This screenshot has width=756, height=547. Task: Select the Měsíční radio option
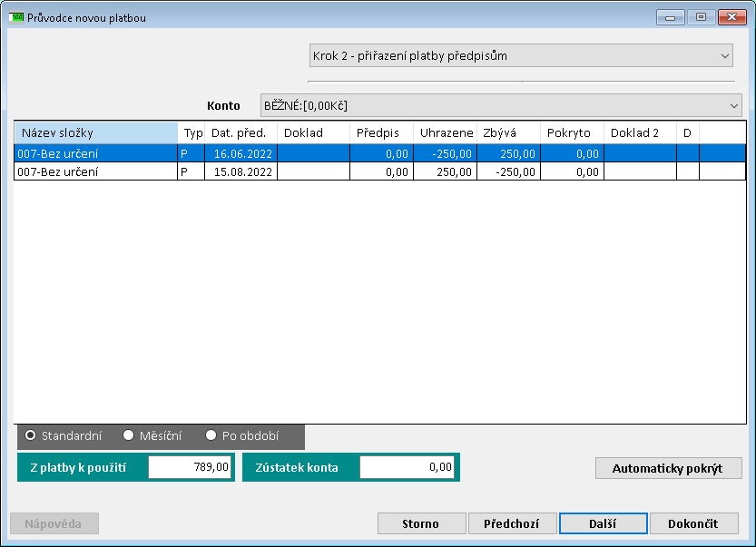point(129,435)
